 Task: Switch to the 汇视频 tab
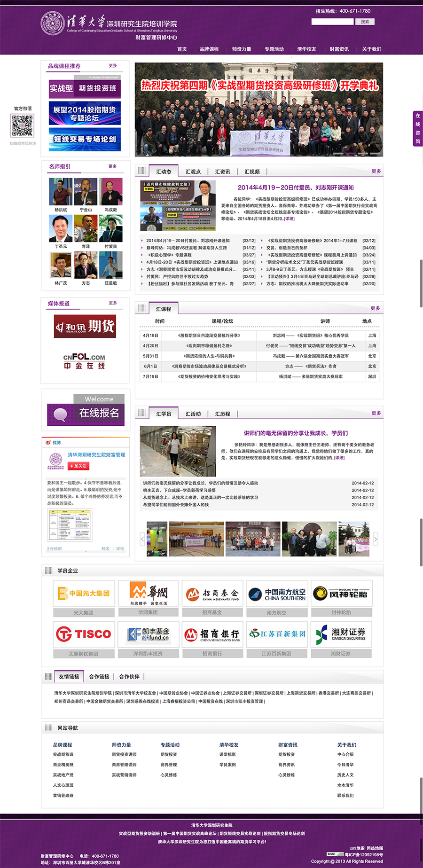pos(252,172)
